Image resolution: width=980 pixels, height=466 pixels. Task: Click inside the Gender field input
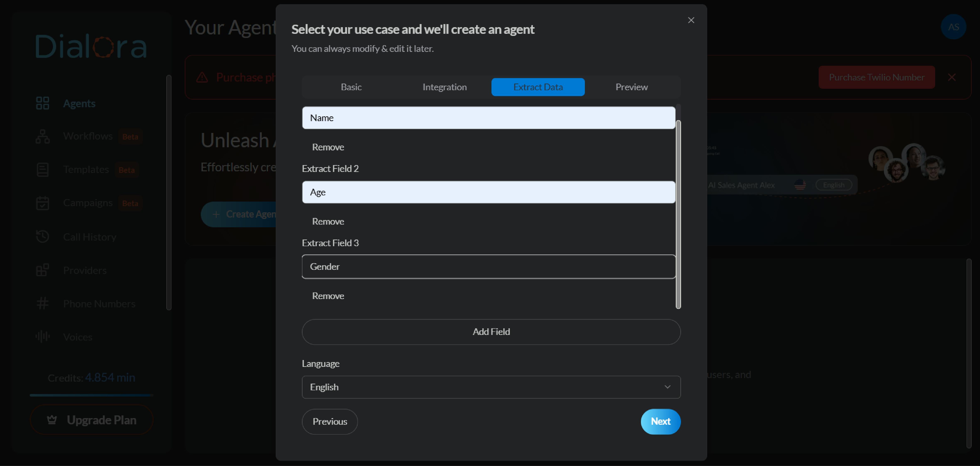pyautogui.click(x=488, y=266)
